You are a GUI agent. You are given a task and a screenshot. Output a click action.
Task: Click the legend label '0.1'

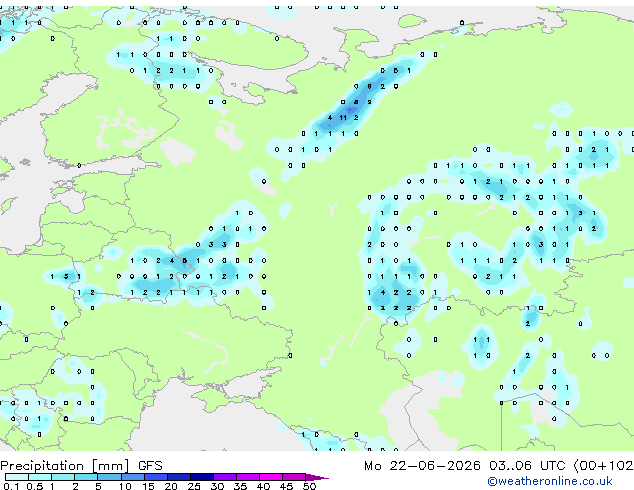[x=11, y=486]
